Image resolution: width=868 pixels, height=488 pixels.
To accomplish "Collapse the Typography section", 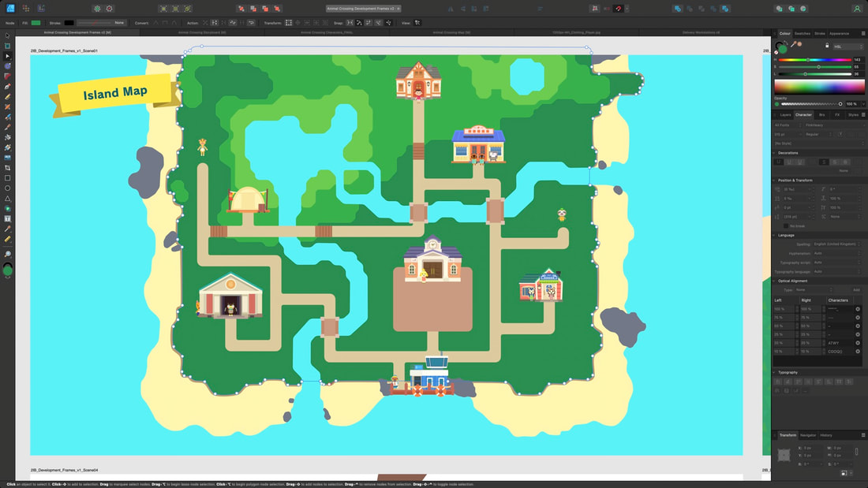I will (x=775, y=372).
